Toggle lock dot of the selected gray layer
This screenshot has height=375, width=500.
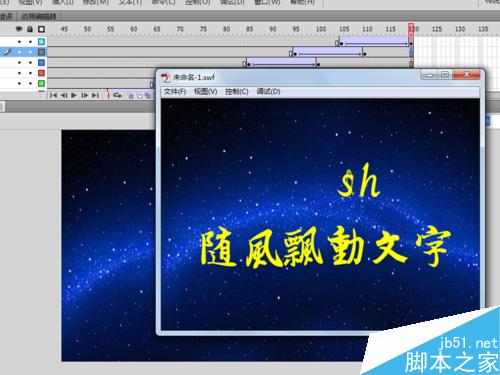click(x=30, y=52)
